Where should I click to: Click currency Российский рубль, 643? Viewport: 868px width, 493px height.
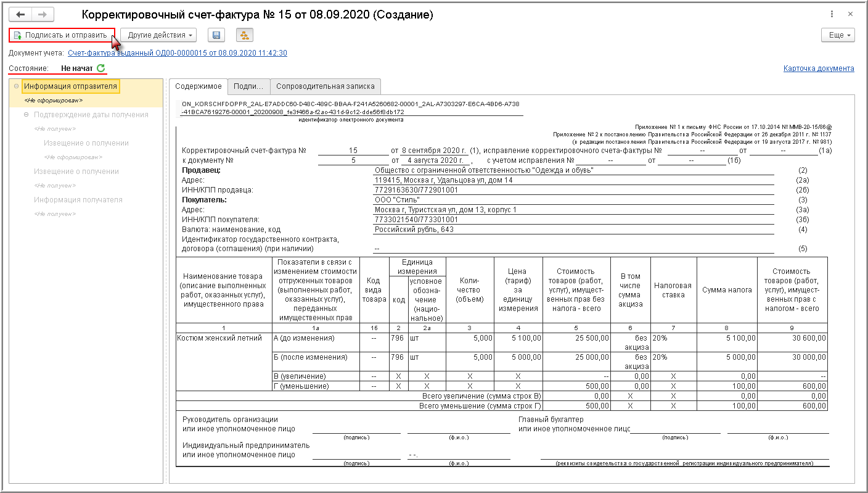414,230
